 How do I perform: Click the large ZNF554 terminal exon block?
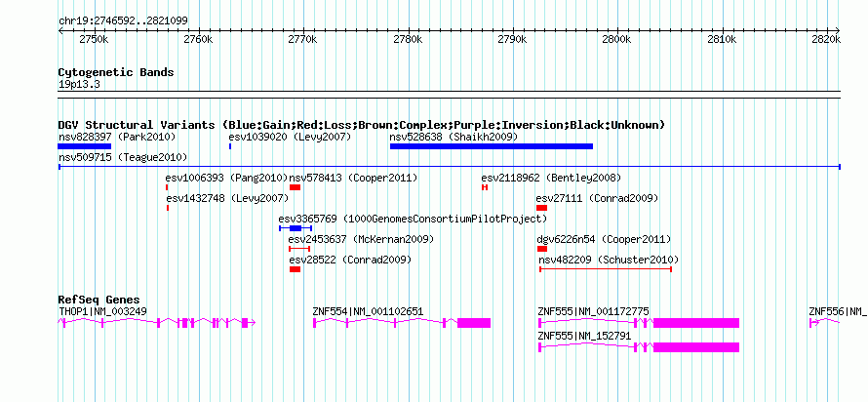[474, 323]
